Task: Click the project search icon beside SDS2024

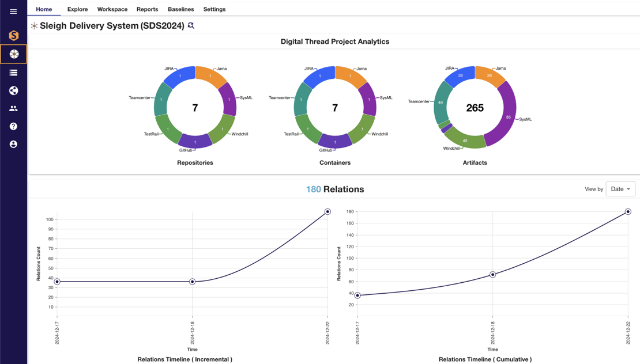Action: (191, 26)
